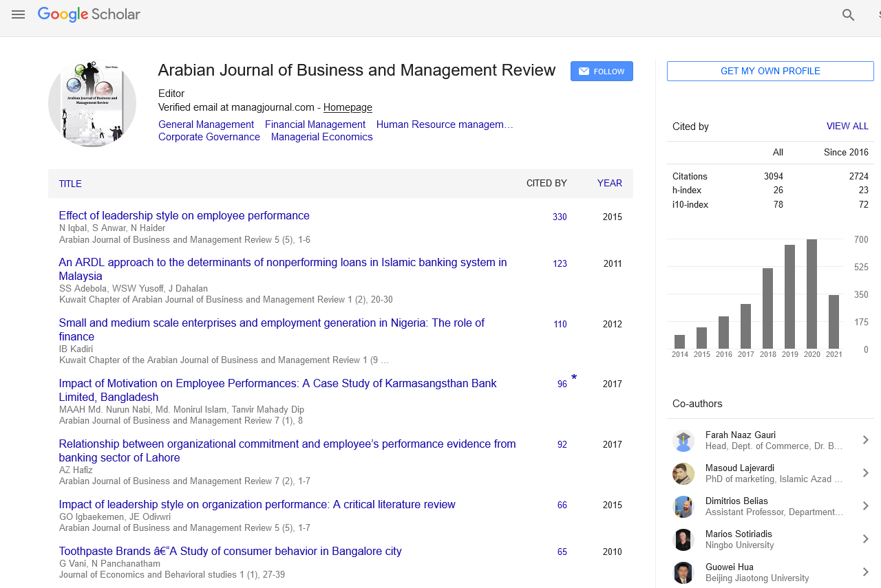Click the Google Scholar logo
This screenshot has height=588, width=881.
[x=89, y=14]
